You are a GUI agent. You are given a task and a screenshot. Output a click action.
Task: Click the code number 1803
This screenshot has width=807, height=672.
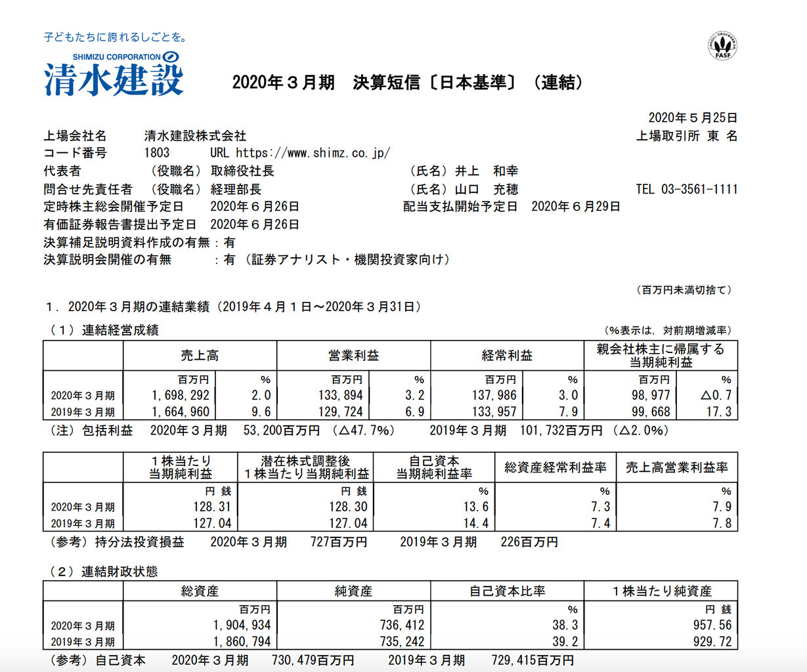point(157,153)
